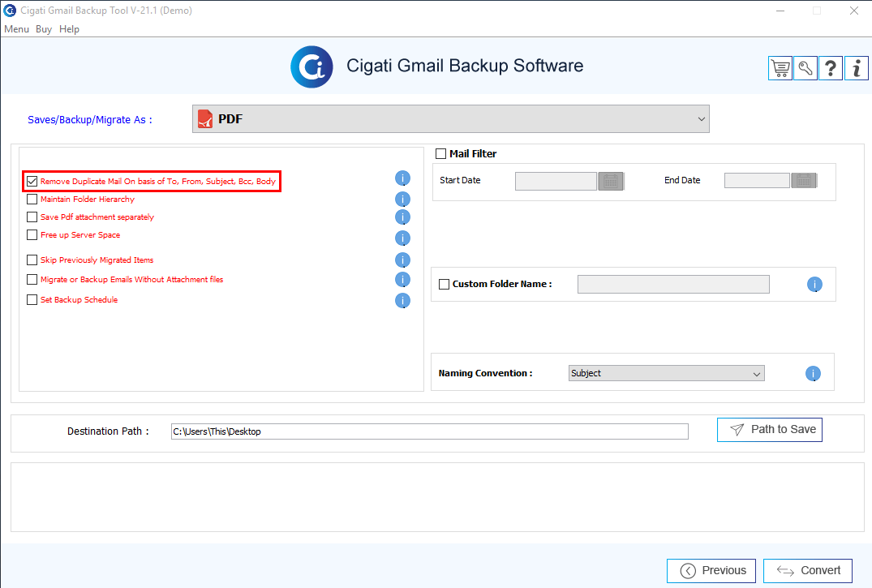Screen dimensions: 872x588
Task: Open the Menu menu
Action: coord(17,29)
